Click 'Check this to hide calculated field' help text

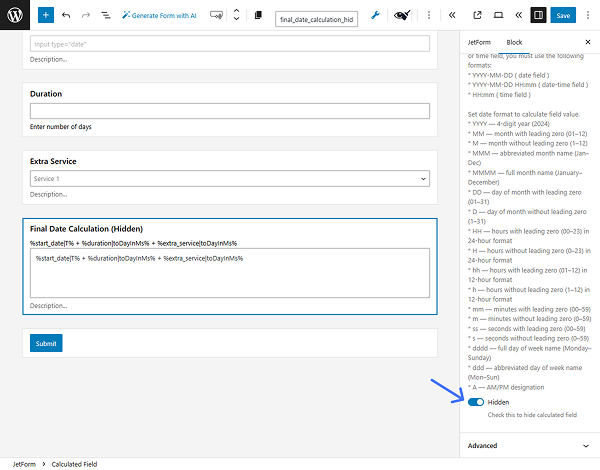pyautogui.click(x=532, y=415)
